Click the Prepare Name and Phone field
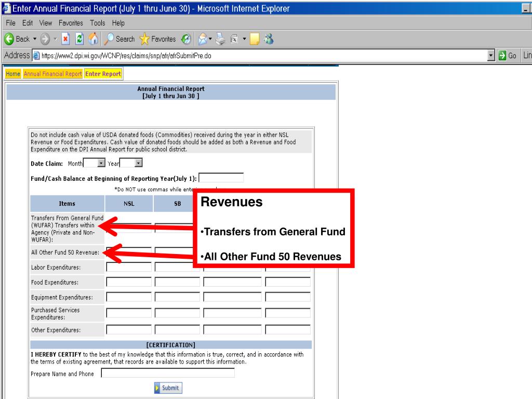Image resolution: width=532 pixels, height=399 pixels. point(168,373)
